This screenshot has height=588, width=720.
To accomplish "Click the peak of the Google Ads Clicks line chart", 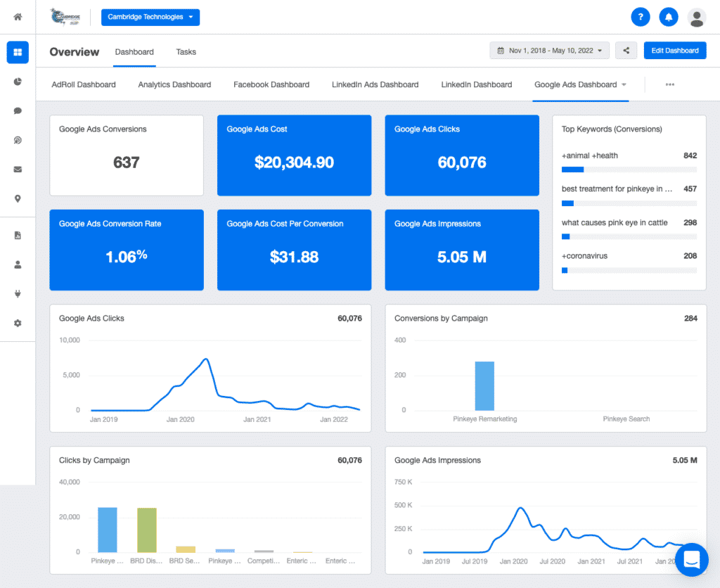I will pyautogui.click(x=206, y=359).
